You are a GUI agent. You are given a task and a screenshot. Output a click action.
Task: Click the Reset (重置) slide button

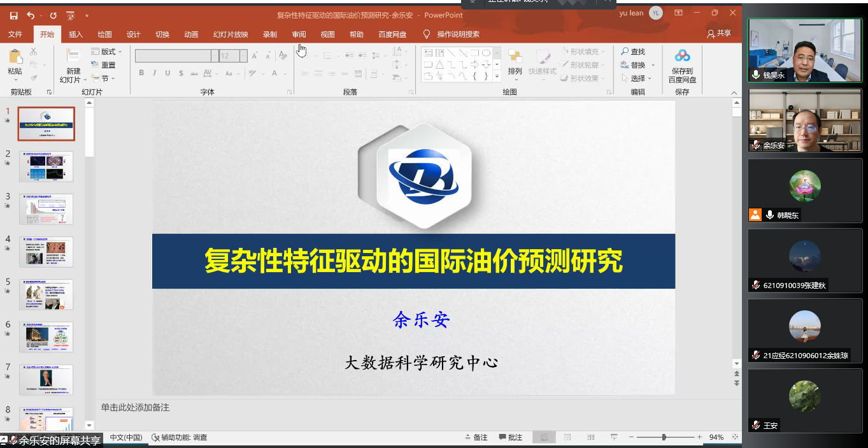coord(104,65)
